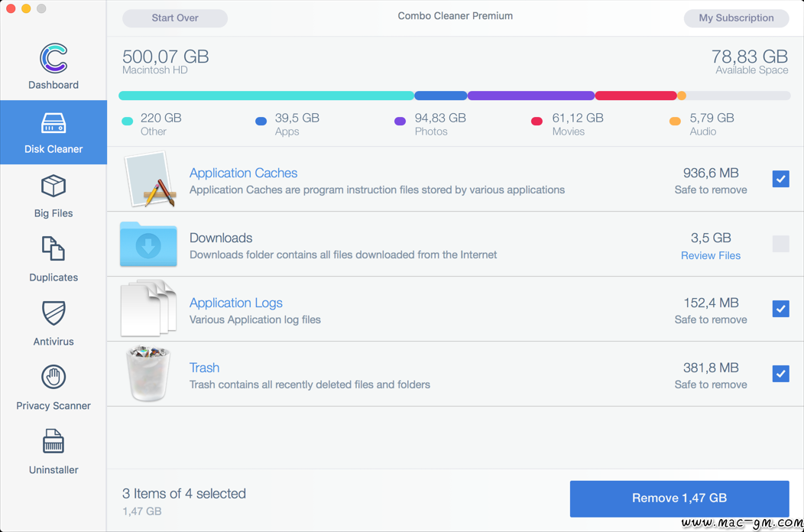Go to the Duplicates section label
Screen dimensions: 804x532
pyautogui.click(x=53, y=277)
